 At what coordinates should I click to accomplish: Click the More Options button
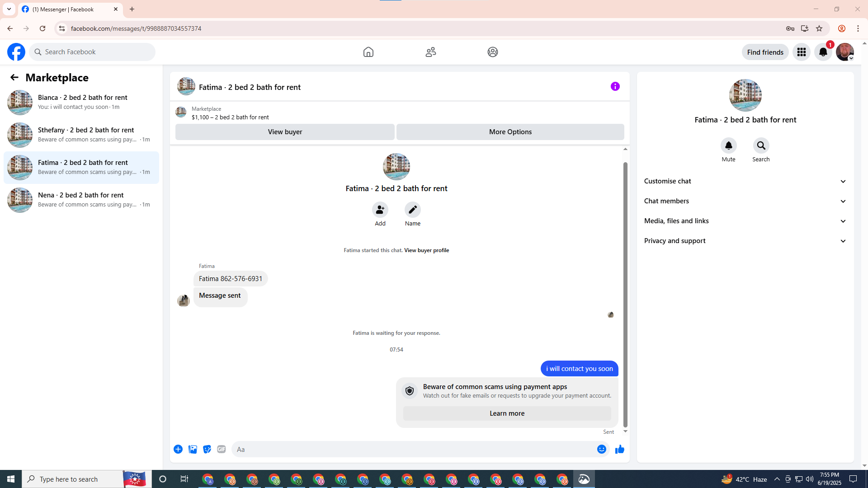[x=510, y=132]
